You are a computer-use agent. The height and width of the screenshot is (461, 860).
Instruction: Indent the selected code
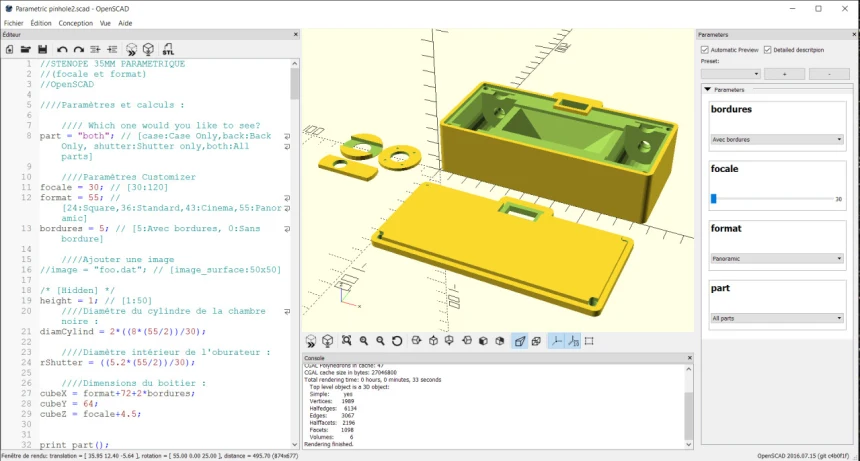(x=112, y=49)
